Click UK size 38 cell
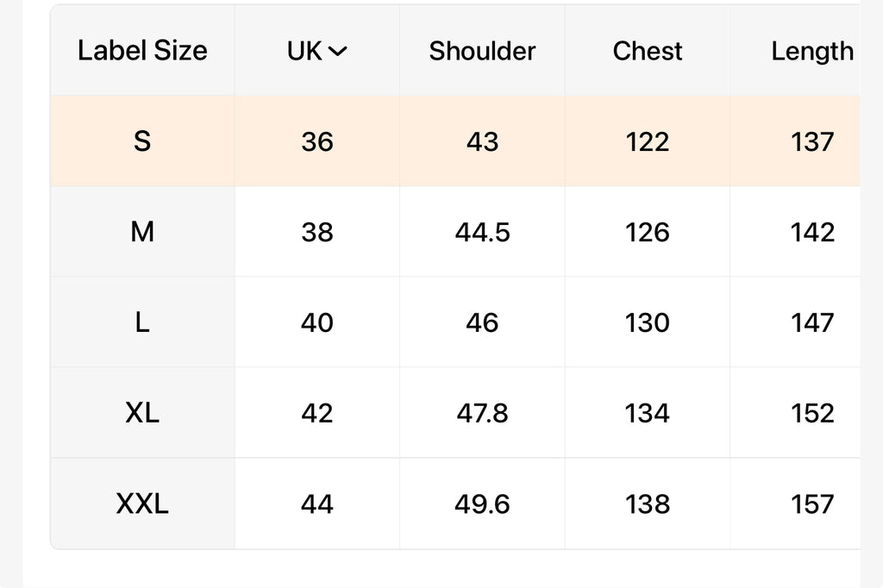Viewport: 883px width, 588px height. point(317,231)
